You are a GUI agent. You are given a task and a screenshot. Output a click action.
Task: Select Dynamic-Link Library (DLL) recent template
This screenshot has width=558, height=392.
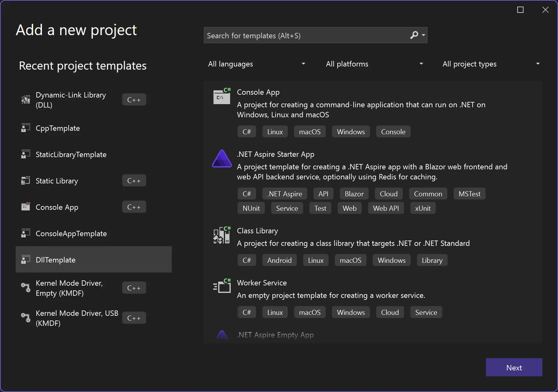[x=94, y=100]
